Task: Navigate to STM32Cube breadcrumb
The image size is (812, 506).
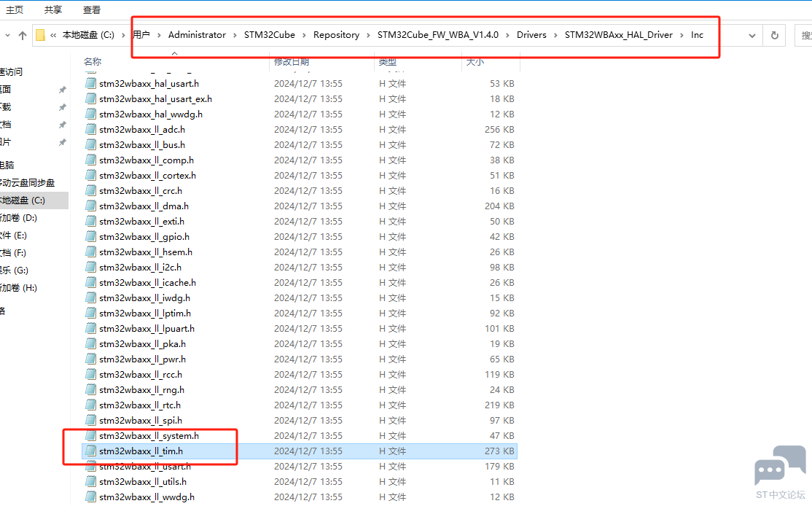Action: (x=269, y=35)
